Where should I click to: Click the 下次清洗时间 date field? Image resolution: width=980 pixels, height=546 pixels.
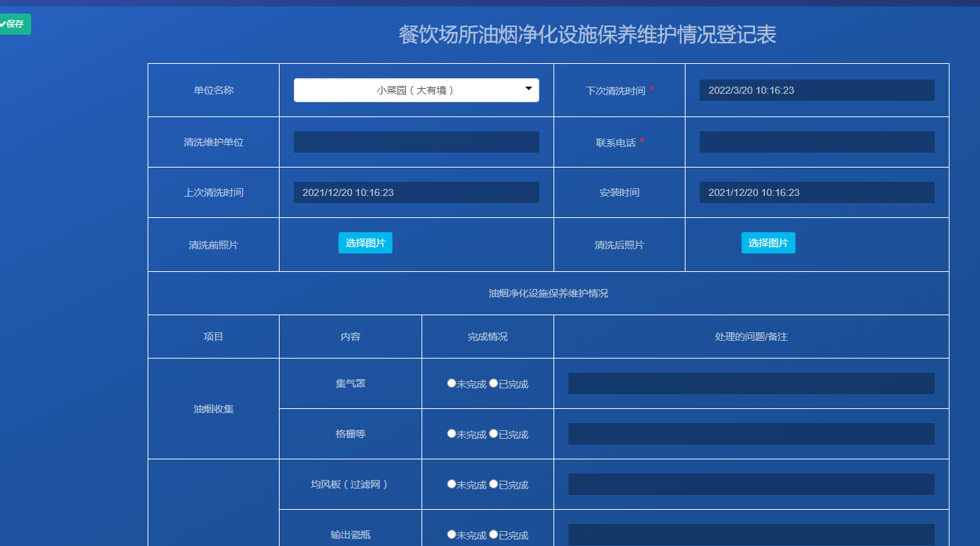coord(817,90)
